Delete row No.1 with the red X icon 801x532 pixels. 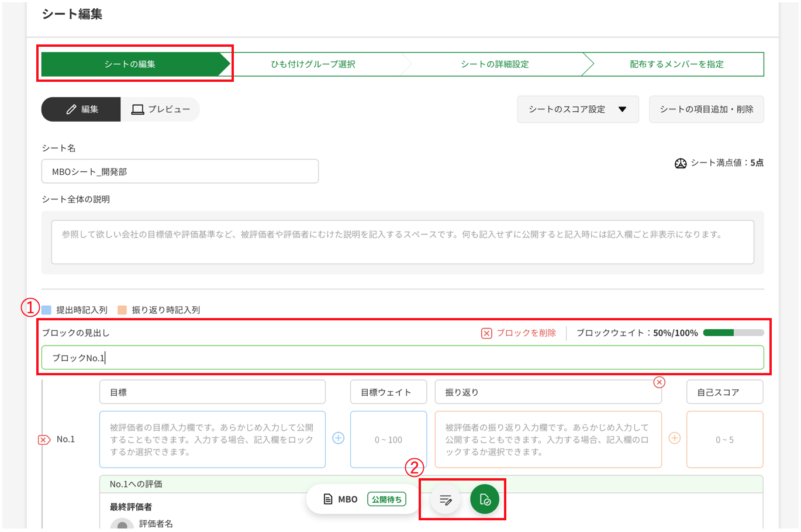(x=44, y=440)
